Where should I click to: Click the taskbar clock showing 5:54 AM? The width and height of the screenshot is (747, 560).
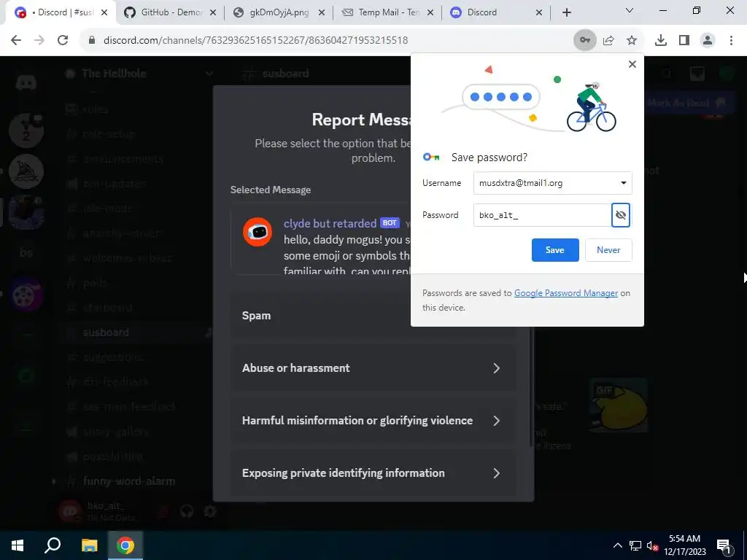tap(684, 545)
